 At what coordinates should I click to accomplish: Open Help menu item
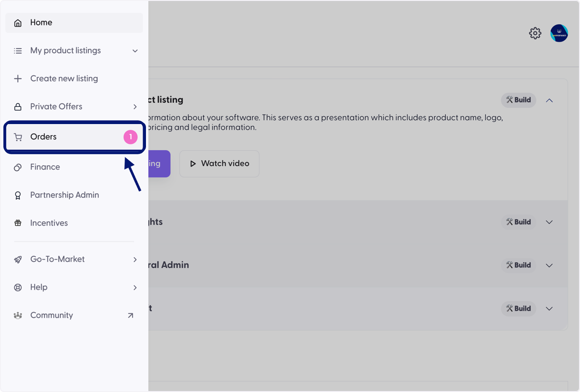pos(74,287)
